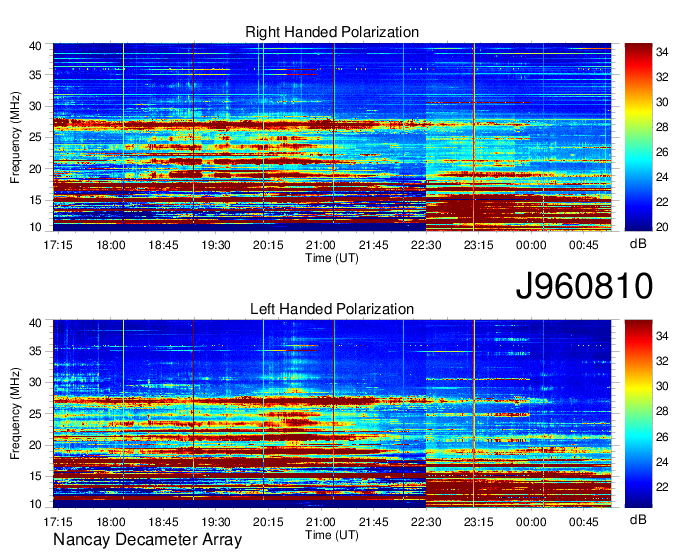Click the 'Frequency (MHz)' label of the lower plot
The height and width of the screenshot is (552, 680).
coord(15,414)
